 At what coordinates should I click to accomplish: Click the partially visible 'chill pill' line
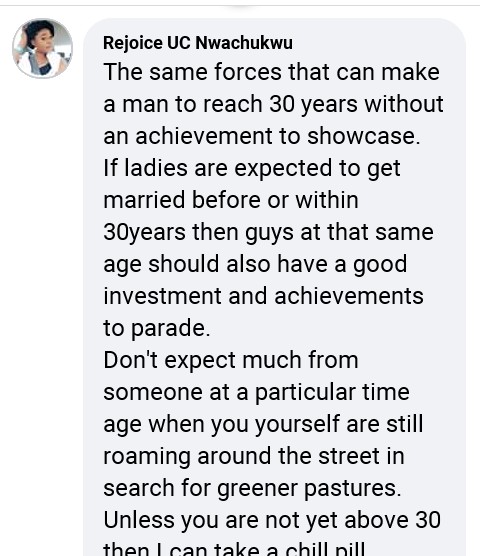234,549
